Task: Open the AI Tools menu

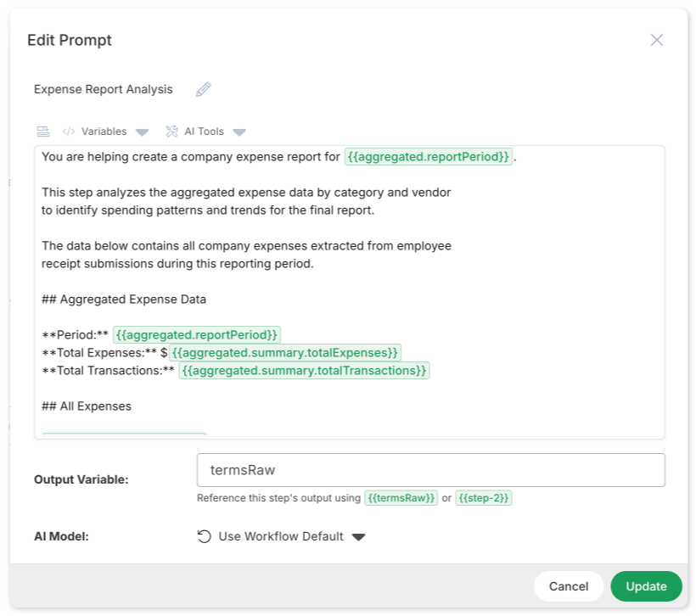Action: 206,132
